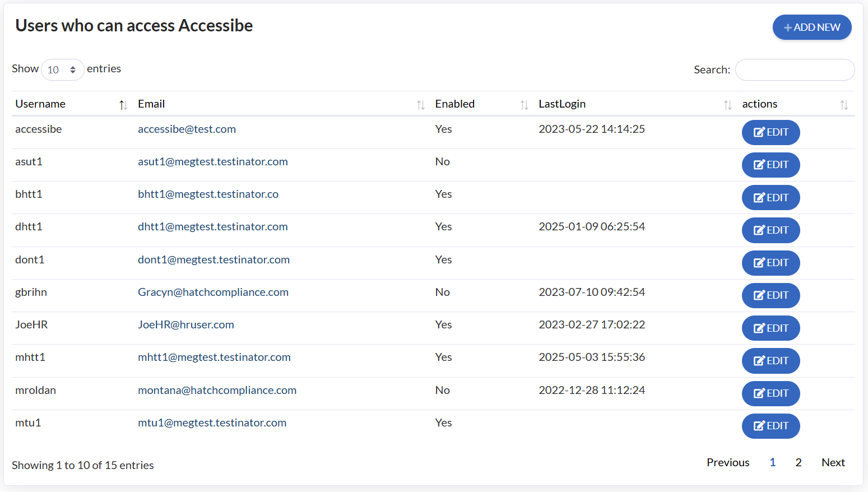Screen dimensions: 868x492
Task: Focus the Search input field
Action: pyautogui.click(x=794, y=70)
